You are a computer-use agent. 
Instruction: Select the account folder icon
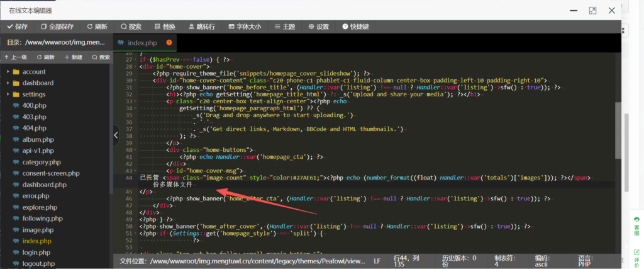click(16, 72)
